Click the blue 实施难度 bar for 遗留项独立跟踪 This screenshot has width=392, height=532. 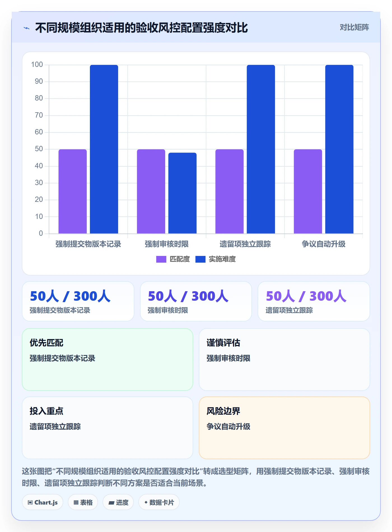(x=261, y=149)
